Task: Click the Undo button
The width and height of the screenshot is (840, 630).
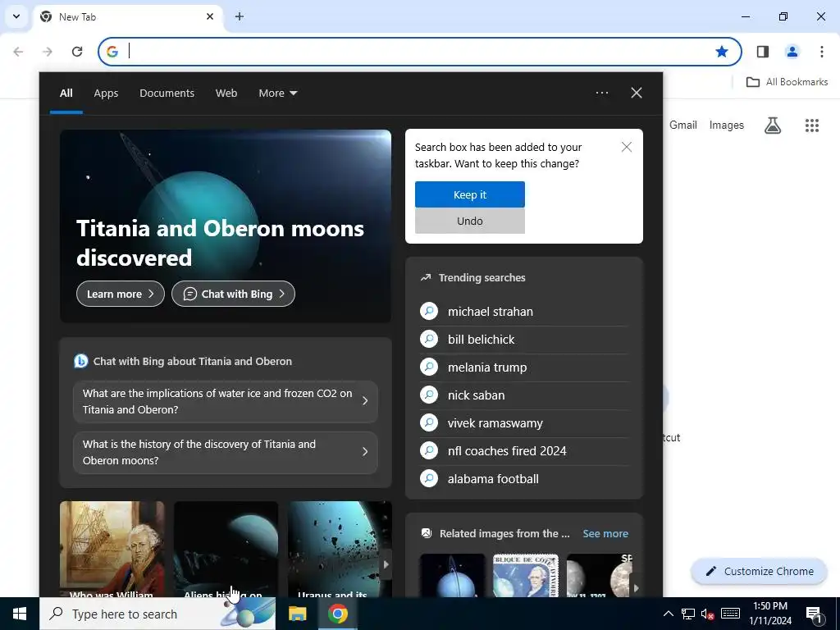Action: tap(470, 221)
